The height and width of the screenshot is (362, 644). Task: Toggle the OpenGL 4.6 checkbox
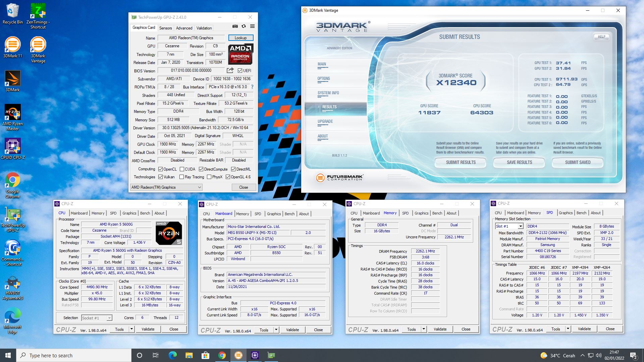(228, 177)
